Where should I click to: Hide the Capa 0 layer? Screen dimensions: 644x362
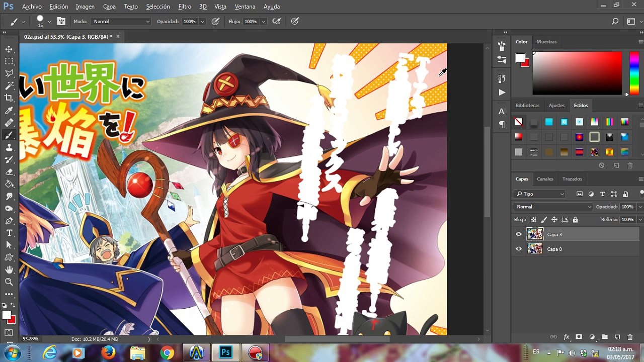tap(519, 249)
